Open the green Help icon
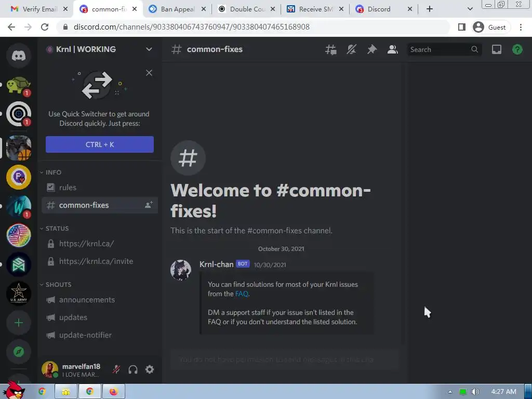 click(517, 49)
